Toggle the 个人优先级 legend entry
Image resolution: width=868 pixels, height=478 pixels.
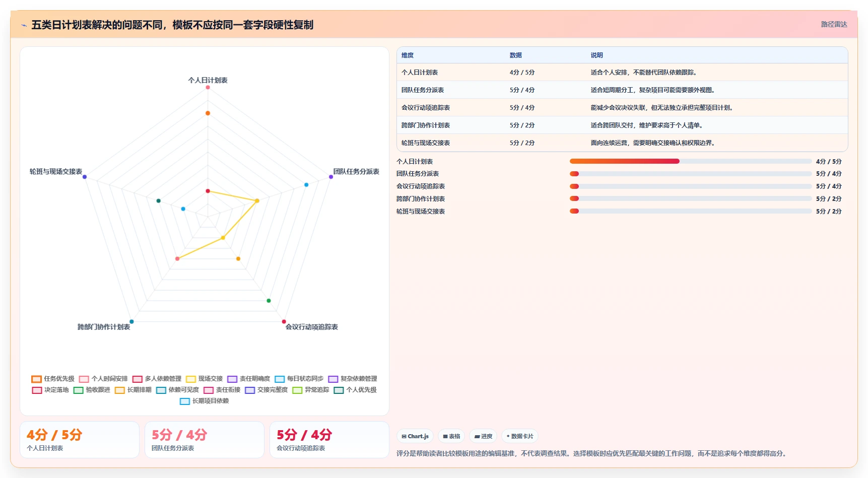coord(355,390)
